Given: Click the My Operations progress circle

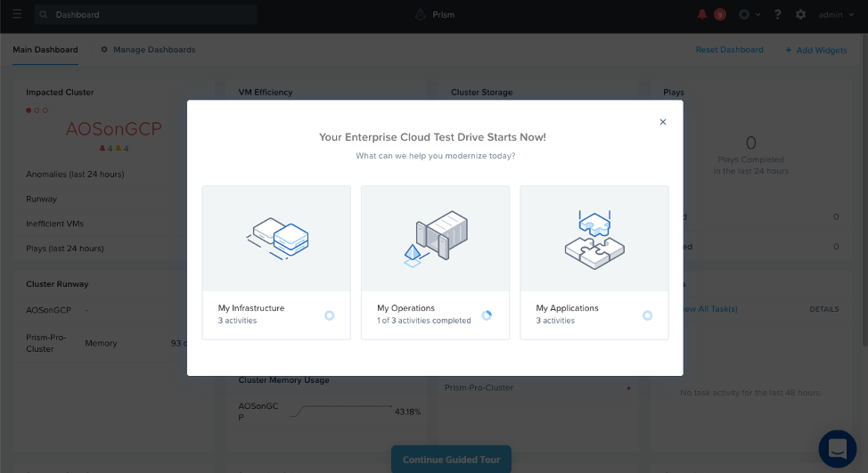Looking at the screenshot, I should coord(487,315).
